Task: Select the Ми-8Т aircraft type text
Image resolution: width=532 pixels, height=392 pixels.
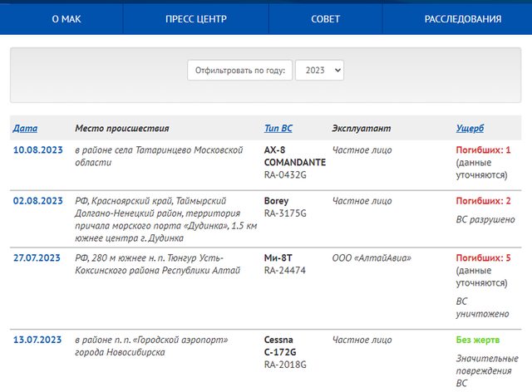Action: 278,257
